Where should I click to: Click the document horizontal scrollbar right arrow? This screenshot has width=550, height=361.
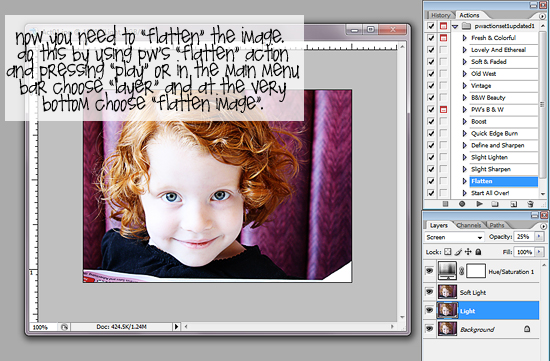click(x=392, y=327)
